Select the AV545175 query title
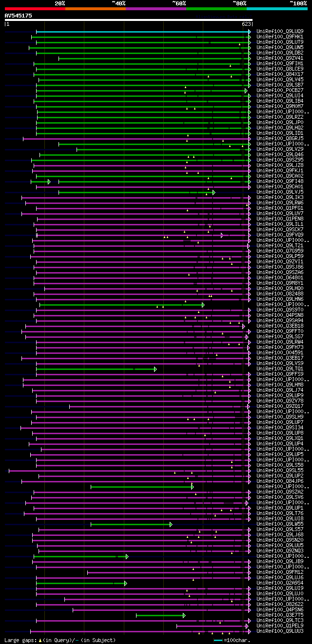 19,16
